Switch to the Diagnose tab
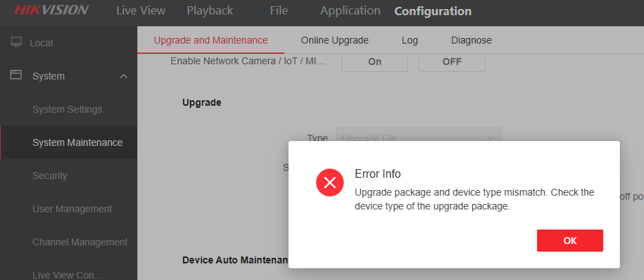This screenshot has width=644, height=280. click(x=471, y=40)
